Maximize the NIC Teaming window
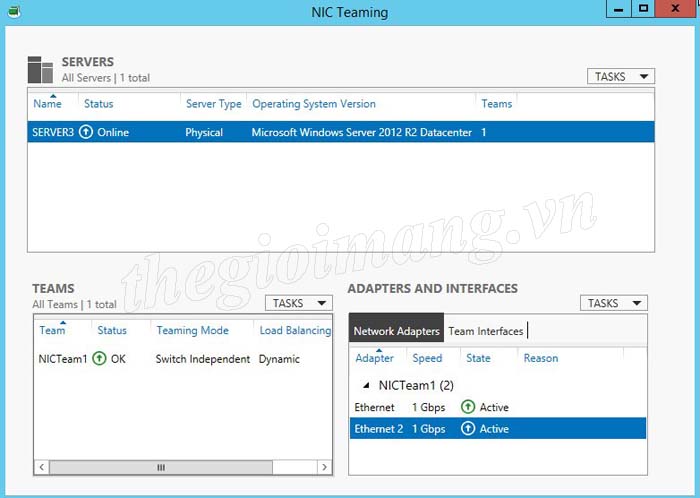 coord(643,9)
